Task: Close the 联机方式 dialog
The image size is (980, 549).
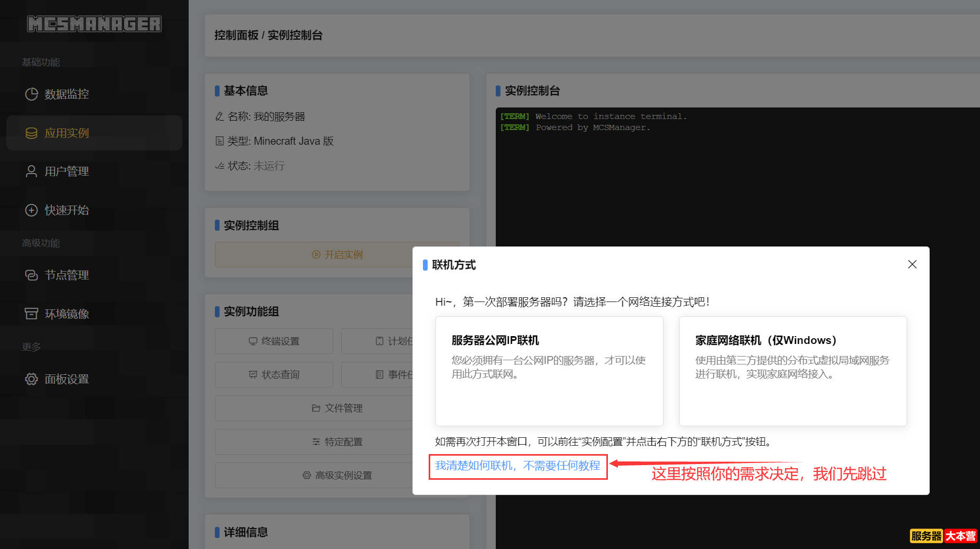Action: coord(912,264)
